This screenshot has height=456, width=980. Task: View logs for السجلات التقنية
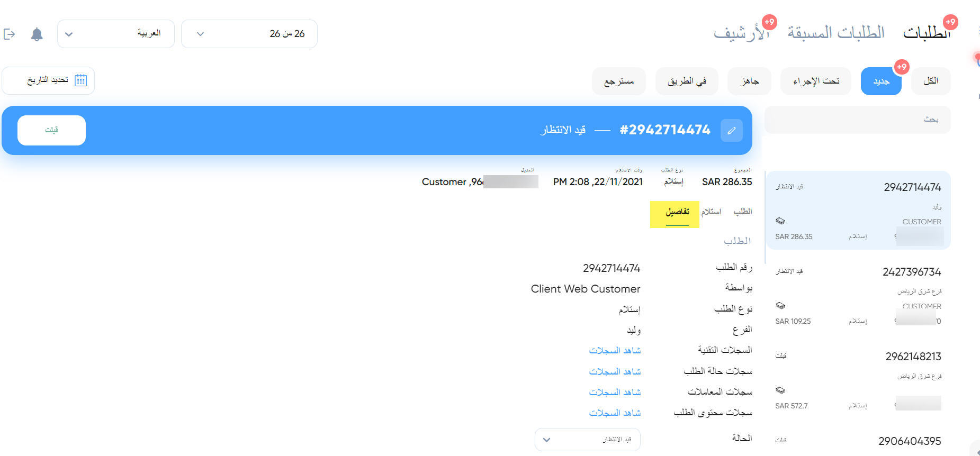click(x=615, y=350)
